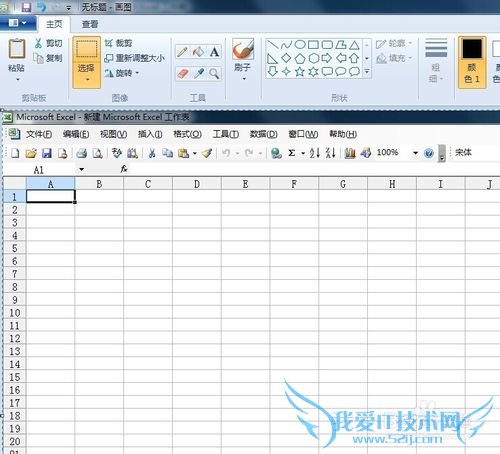500x454 pixels.
Task: Click the Resize button in Image group
Action: point(134,58)
